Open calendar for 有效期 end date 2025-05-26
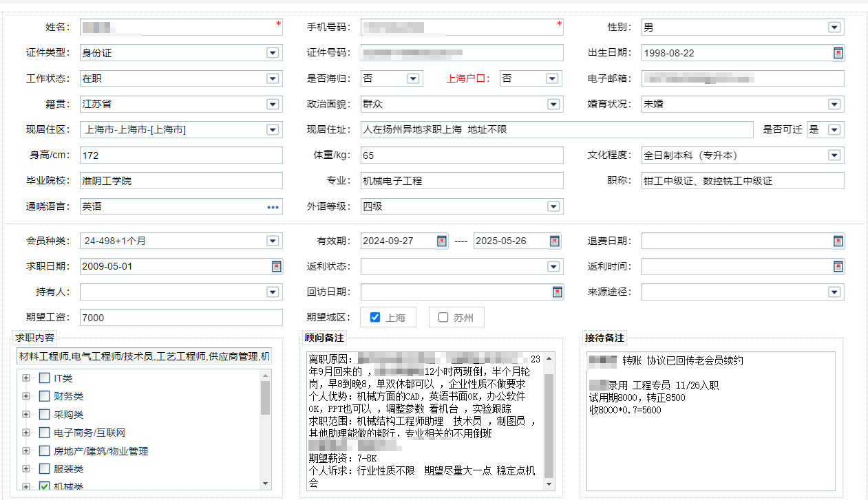This screenshot has height=500, width=868. [x=555, y=241]
